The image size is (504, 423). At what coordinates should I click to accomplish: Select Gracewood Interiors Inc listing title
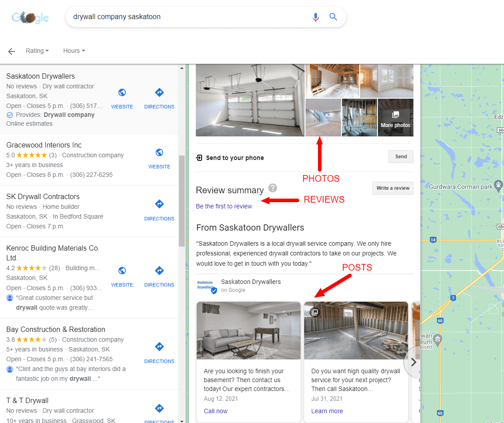point(44,145)
